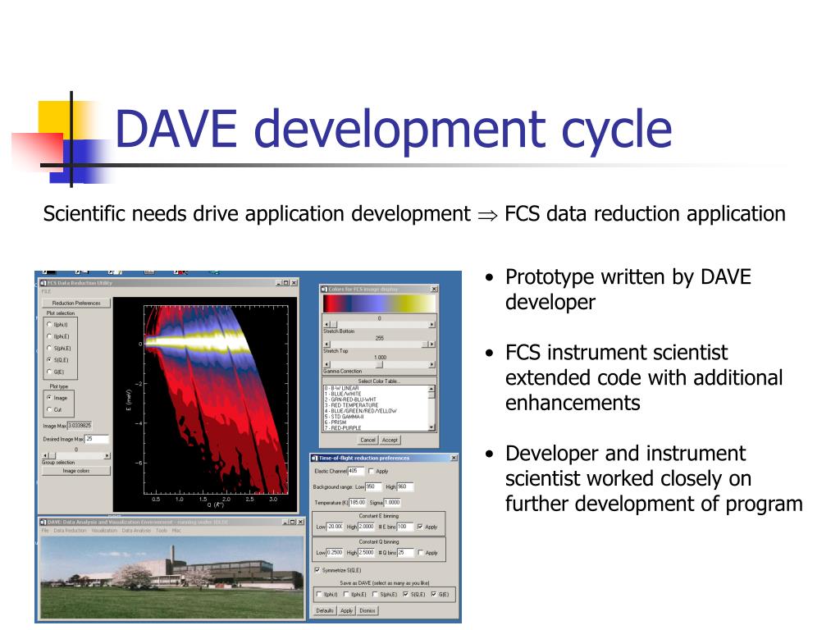
Task: Click the color gradient preview bar
Action: tap(379, 304)
